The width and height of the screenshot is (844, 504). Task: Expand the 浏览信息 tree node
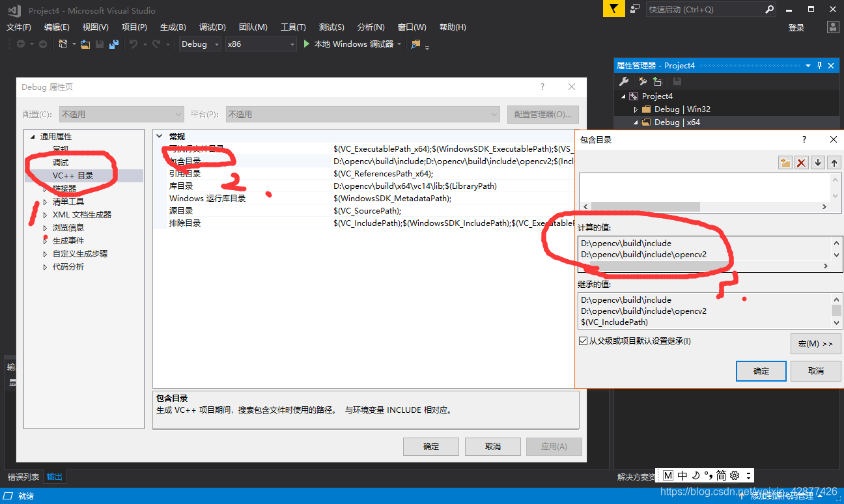[45, 228]
